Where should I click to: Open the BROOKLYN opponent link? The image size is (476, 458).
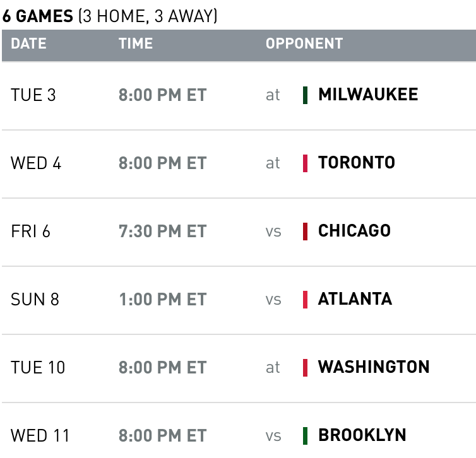point(362,435)
